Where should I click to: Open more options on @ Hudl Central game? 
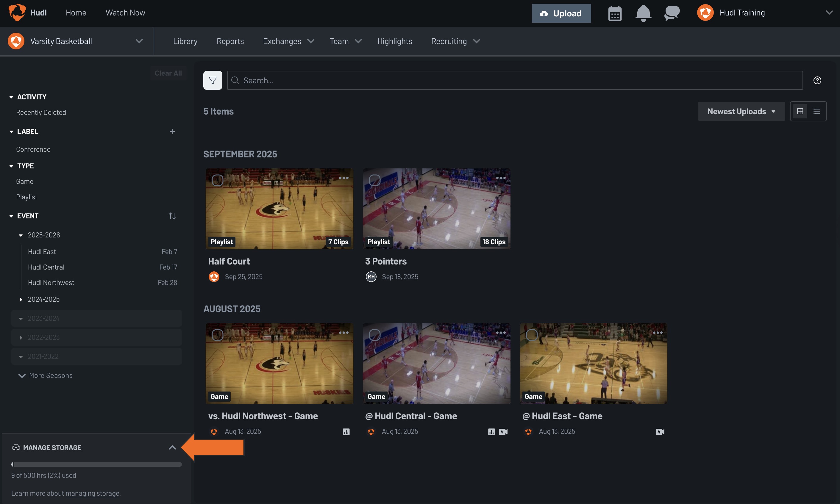[501, 333]
